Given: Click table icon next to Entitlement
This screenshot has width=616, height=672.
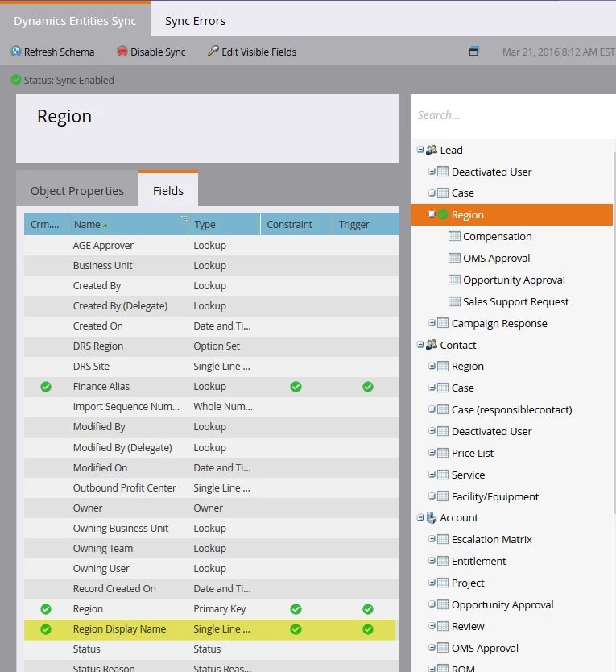Looking at the screenshot, I should coord(443,561).
